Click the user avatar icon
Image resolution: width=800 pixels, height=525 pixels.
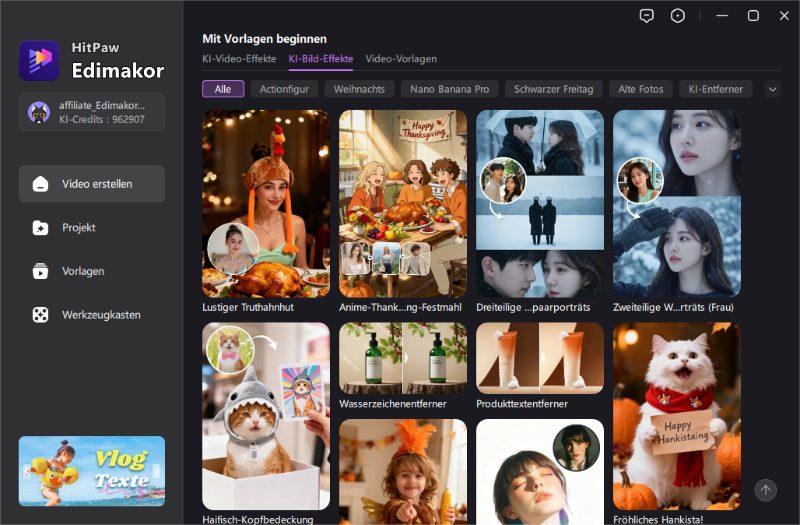click(39, 112)
